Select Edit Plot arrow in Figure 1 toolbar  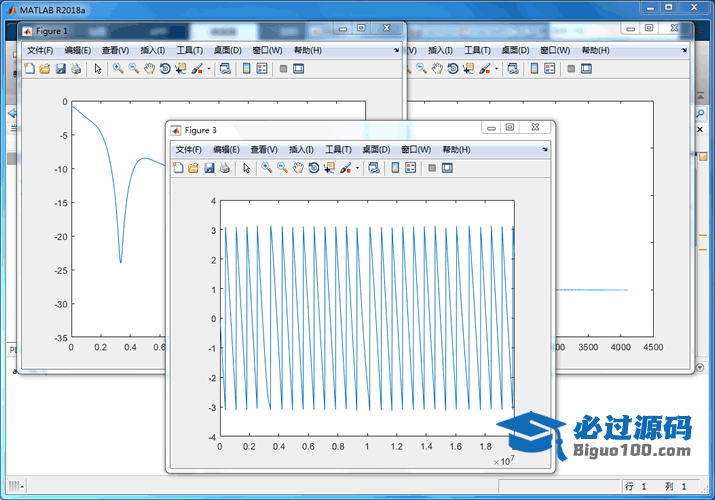pyautogui.click(x=98, y=69)
